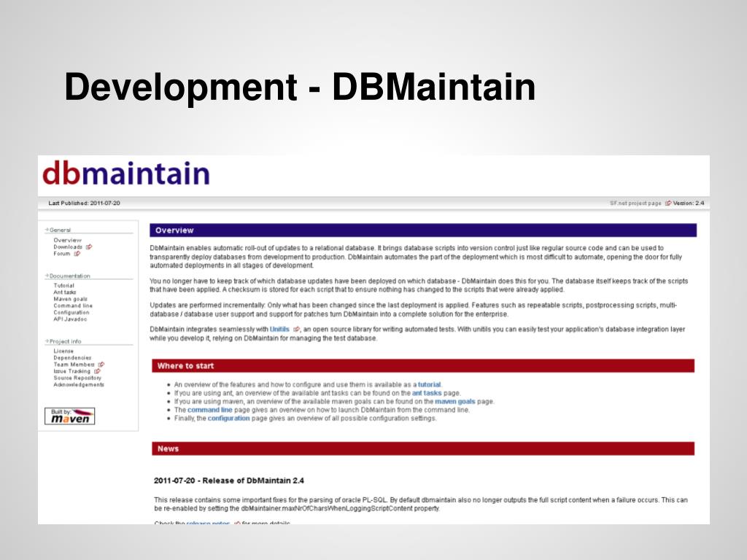Go to the Forum link

click(x=61, y=254)
